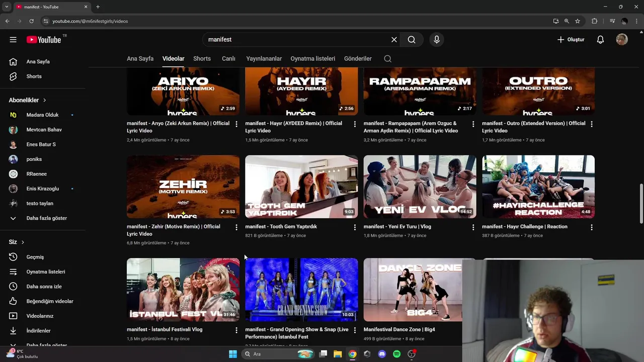This screenshot has width=644, height=362.
Task: Open the YouTube hamburger guide menu
Action: 13,40
